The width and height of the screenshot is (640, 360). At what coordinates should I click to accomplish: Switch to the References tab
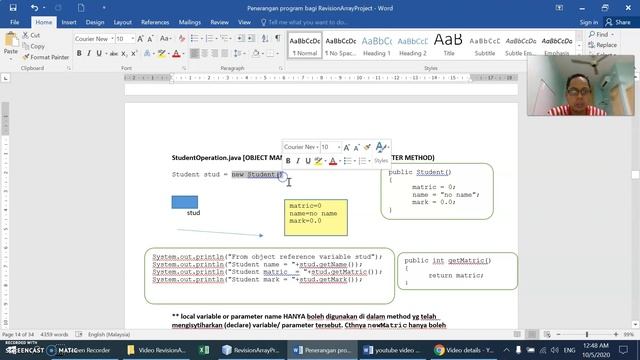(155, 22)
